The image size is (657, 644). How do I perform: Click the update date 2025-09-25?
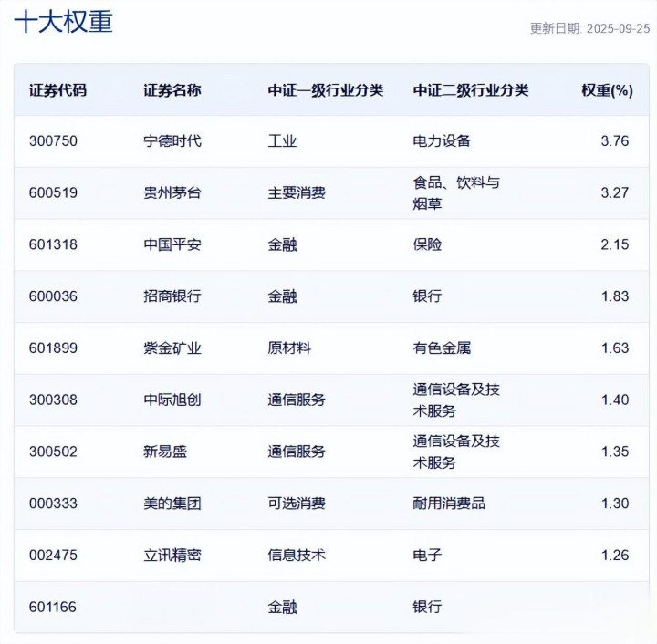pos(618,28)
